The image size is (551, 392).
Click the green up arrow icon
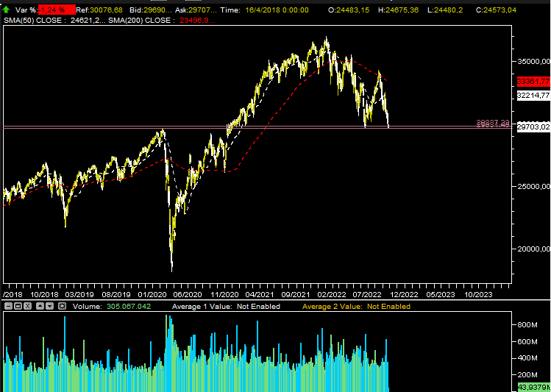(6, 10)
